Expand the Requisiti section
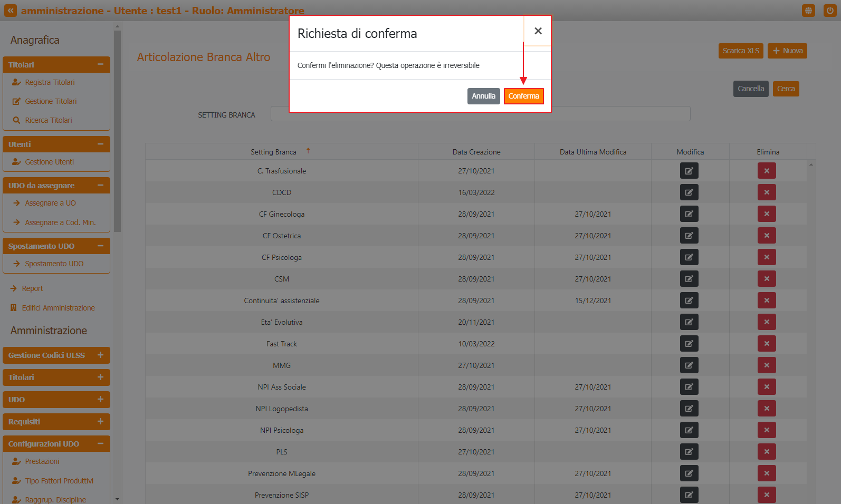The image size is (841, 504). tap(100, 422)
